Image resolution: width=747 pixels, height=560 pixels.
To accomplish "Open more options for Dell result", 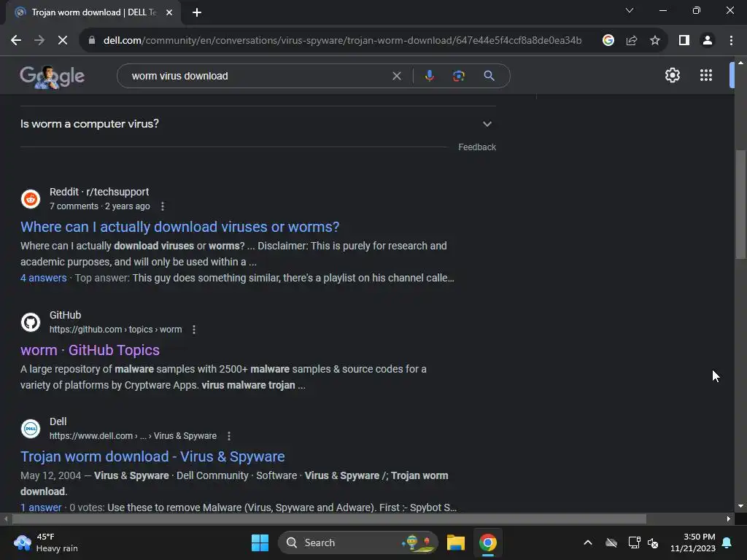I will (x=228, y=436).
